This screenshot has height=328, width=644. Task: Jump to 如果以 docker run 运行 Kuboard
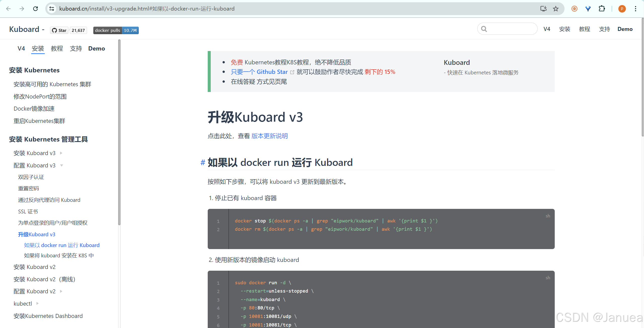pos(62,245)
